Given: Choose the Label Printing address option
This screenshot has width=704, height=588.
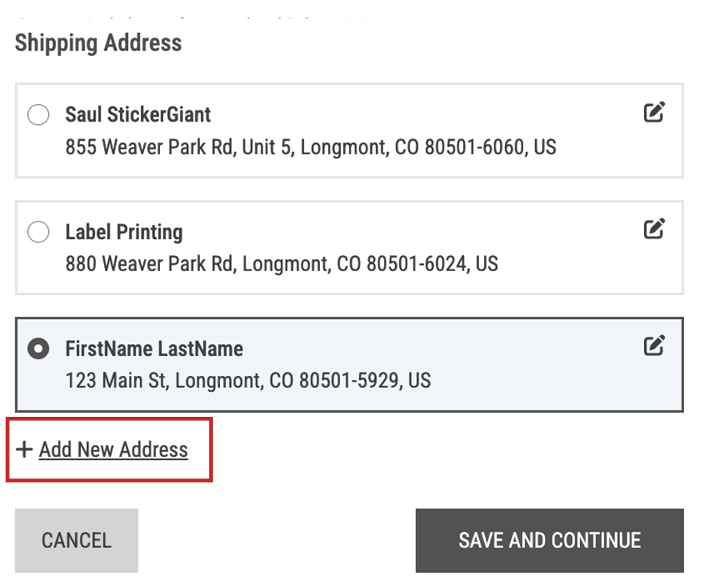Looking at the screenshot, I should (x=38, y=232).
